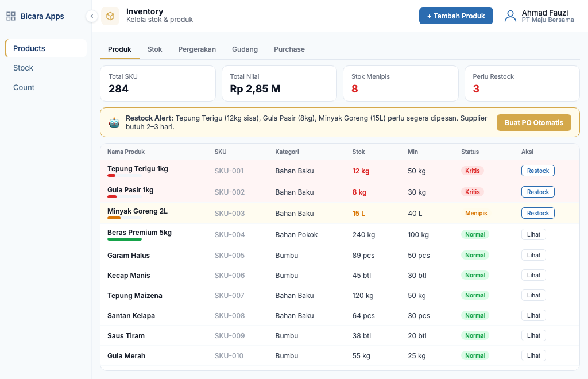This screenshot has height=379, width=588.
Task: Go to the Gudang tab
Action: point(245,49)
